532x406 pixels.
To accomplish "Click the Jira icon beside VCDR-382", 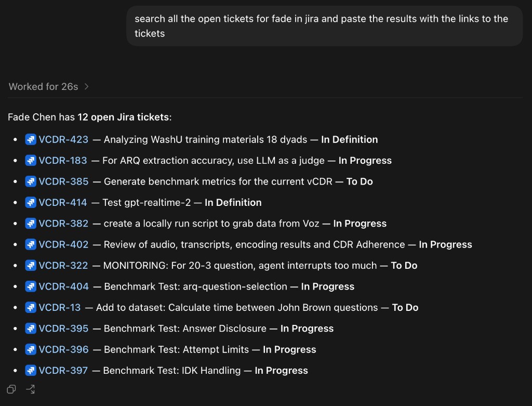I will [31, 224].
